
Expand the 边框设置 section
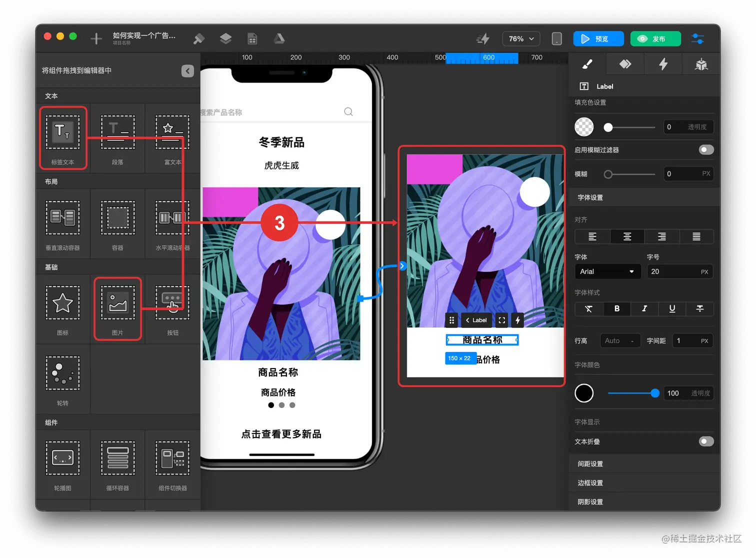(x=644, y=482)
